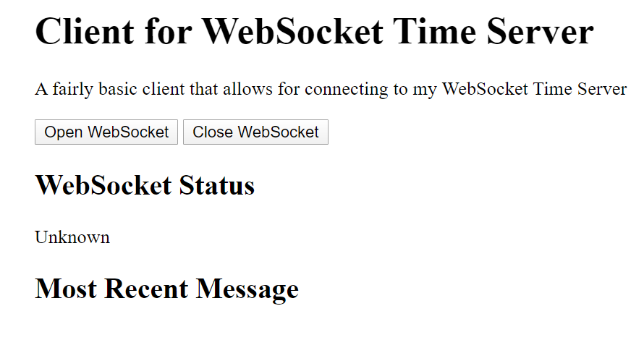Click the "WebSocket Status" section heading

(145, 185)
